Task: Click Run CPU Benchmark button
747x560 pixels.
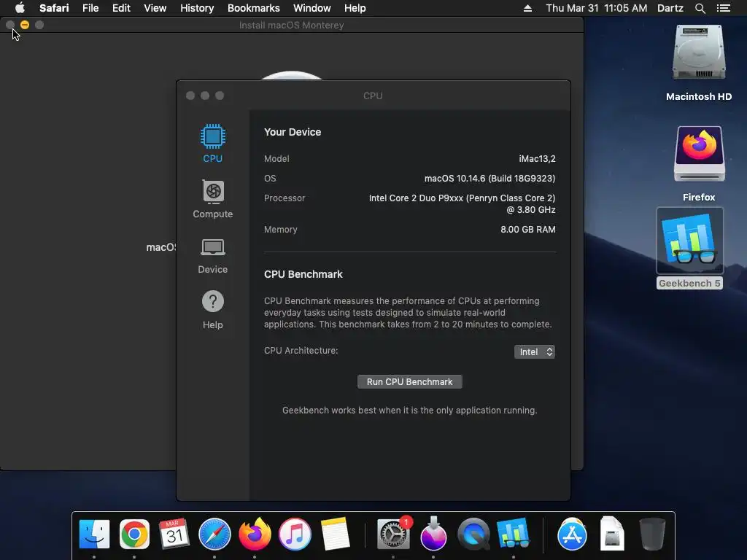Action: (x=410, y=382)
